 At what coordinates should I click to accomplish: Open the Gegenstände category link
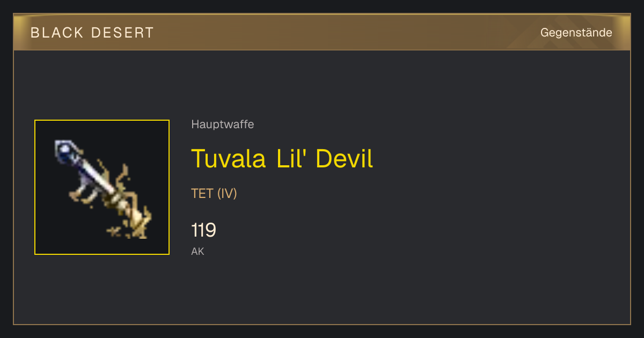(576, 33)
